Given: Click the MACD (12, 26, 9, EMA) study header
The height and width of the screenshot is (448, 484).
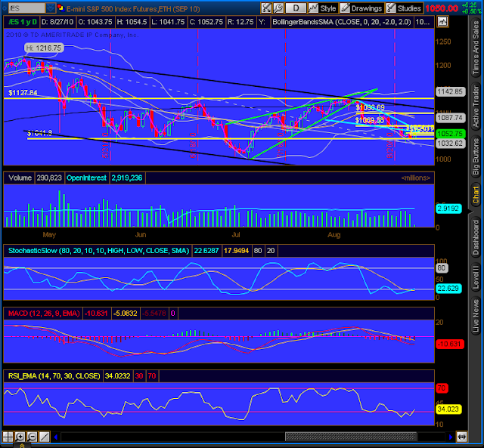Looking at the screenshot, I should click(x=44, y=314).
